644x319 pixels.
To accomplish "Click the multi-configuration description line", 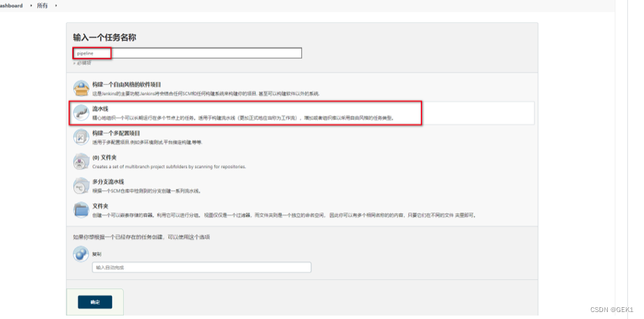I will (x=147, y=142).
